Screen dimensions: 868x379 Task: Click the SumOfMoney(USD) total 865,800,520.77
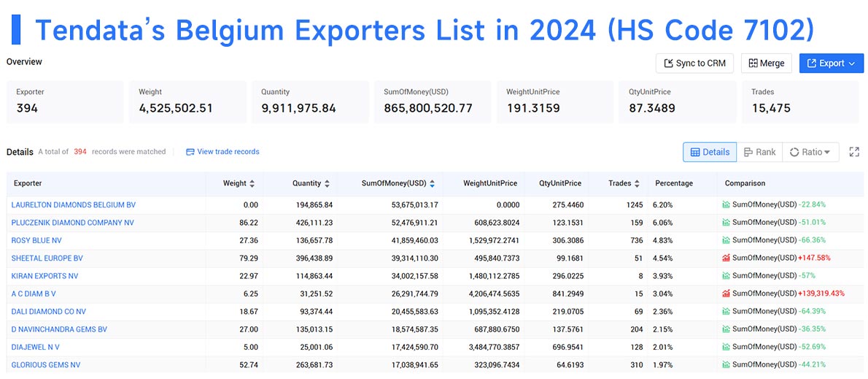428,109
